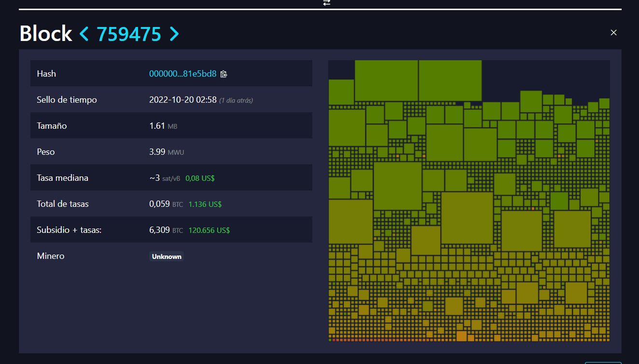Go to next block with right chevron

(174, 34)
